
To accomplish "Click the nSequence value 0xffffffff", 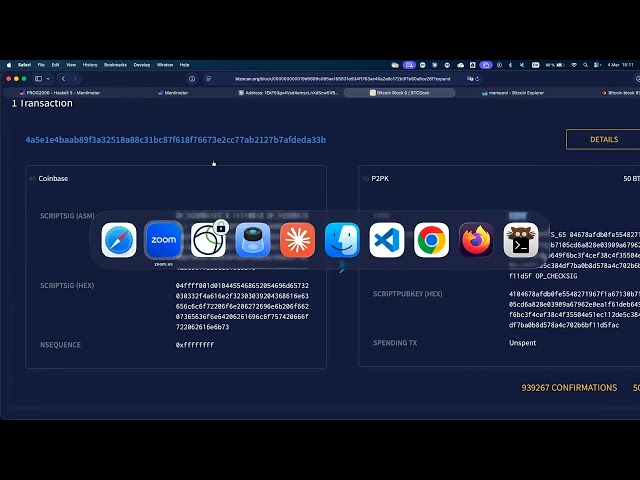I will (195, 345).
